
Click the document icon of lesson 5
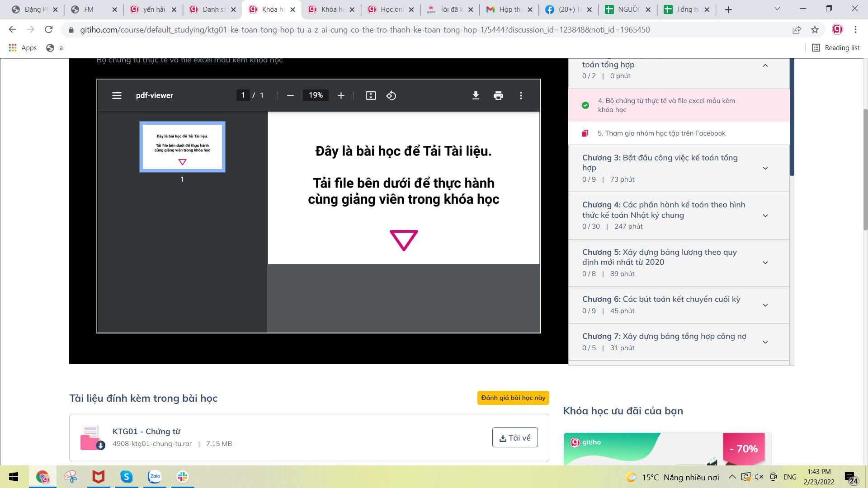[585, 133]
